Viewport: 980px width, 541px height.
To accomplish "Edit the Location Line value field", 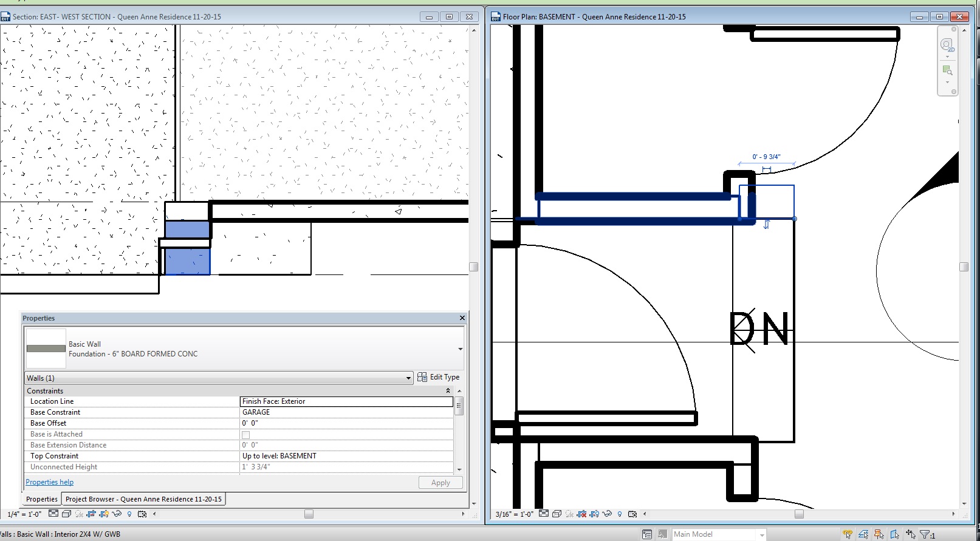I will coord(347,401).
